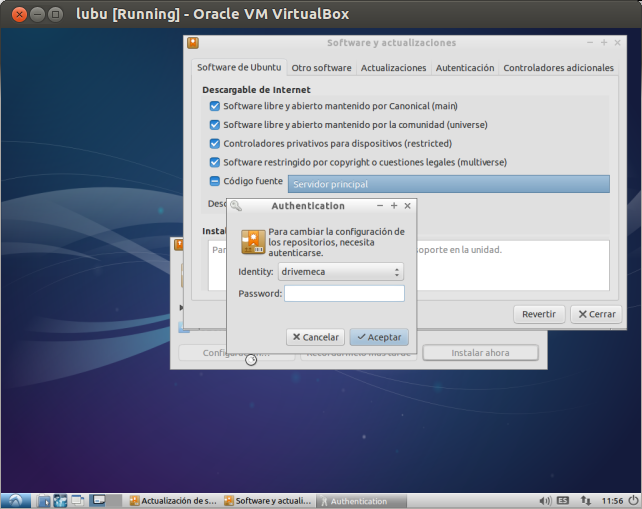642x509 pixels.
Task: Click the Instalar ahora button
Action: 480,353
